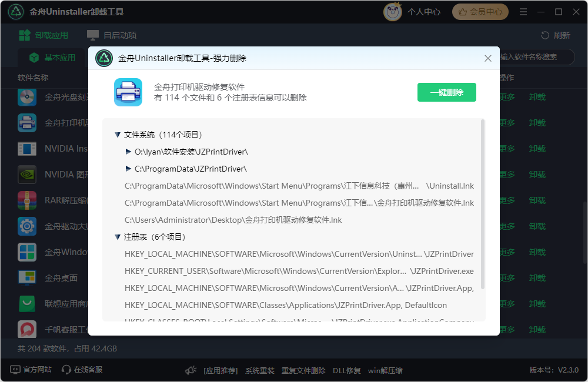The height and width of the screenshot is (382, 588).
Task: Expand the O:\lyan\软件安装\JZPrintDriver\ folder
Action: (x=128, y=152)
